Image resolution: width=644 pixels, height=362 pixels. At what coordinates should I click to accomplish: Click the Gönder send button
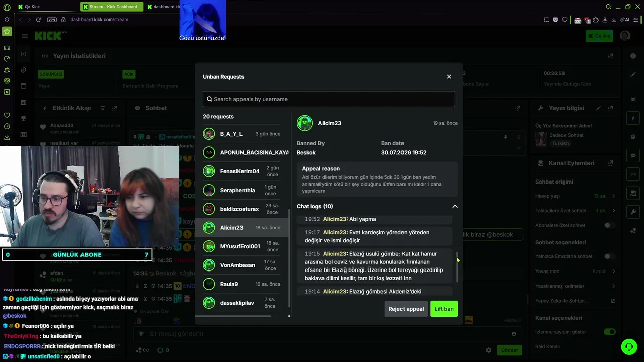[x=509, y=350]
